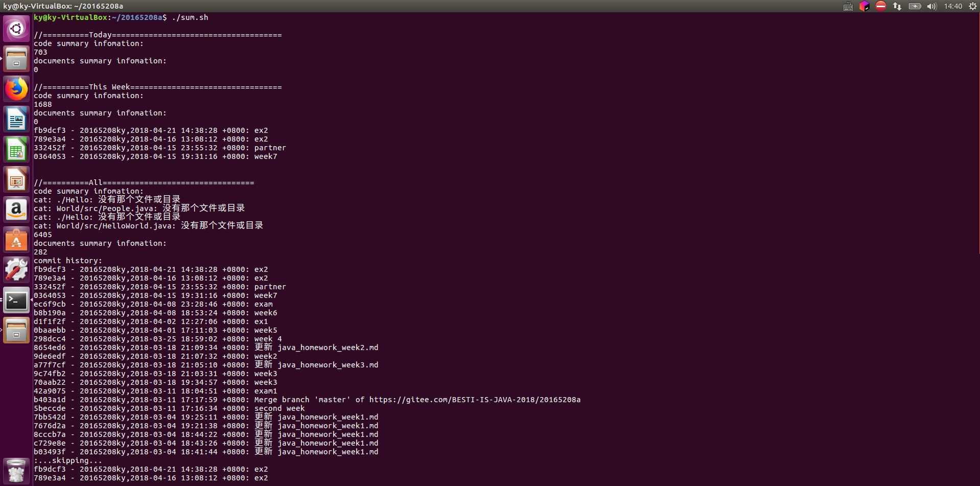This screenshot has height=486, width=980.
Task: Click commit b03493f homework_week1 line
Action: (x=206, y=452)
